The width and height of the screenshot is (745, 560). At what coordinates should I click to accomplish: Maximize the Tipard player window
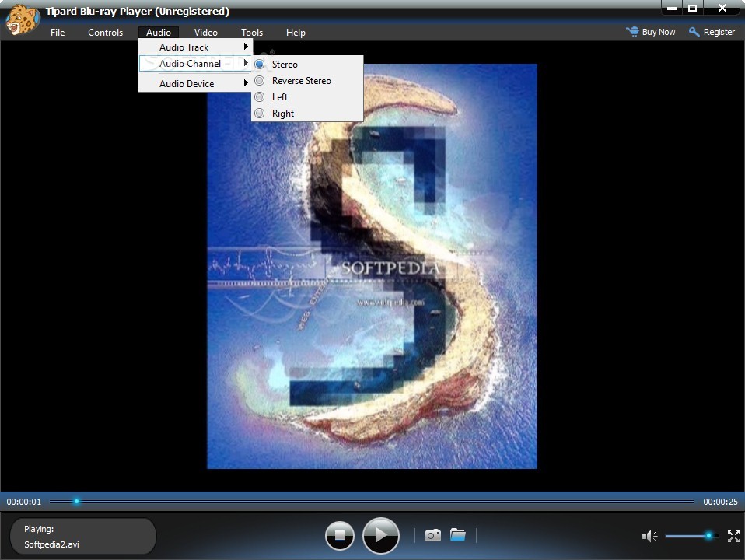[693, 8]
